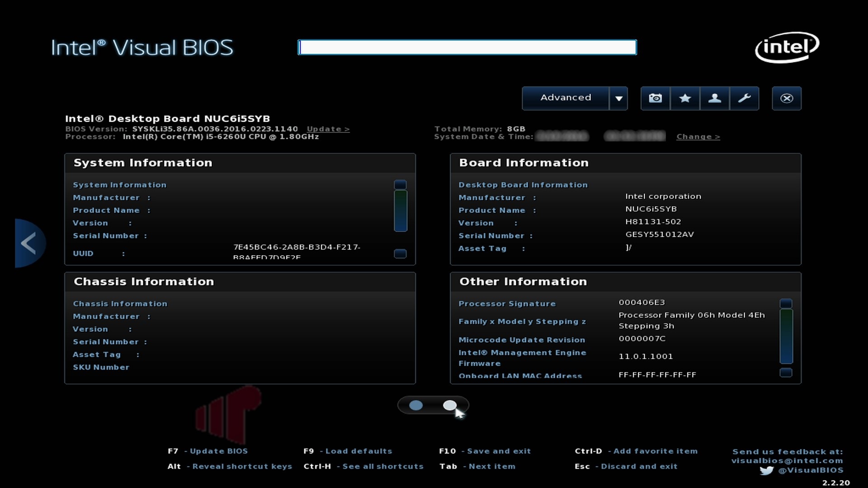Screen dimensions: 868x488
Task: Click Other Information scroll up arrow
Action: point(786,303)
